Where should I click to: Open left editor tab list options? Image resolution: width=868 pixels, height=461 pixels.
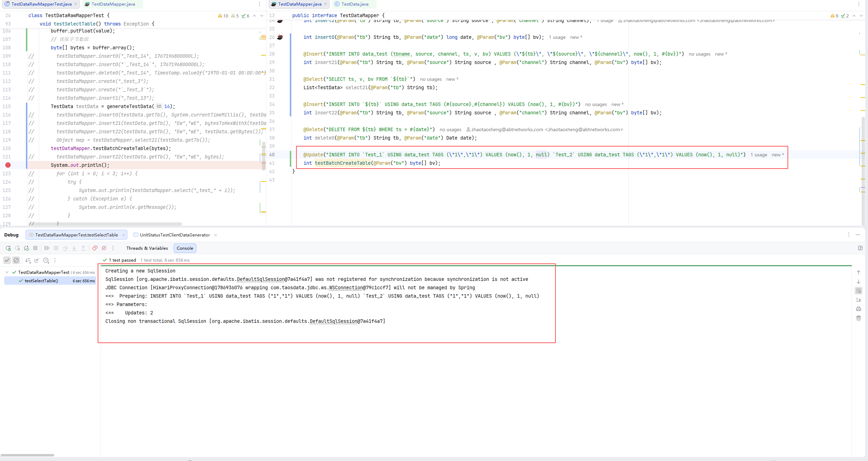tap(259, 4)
